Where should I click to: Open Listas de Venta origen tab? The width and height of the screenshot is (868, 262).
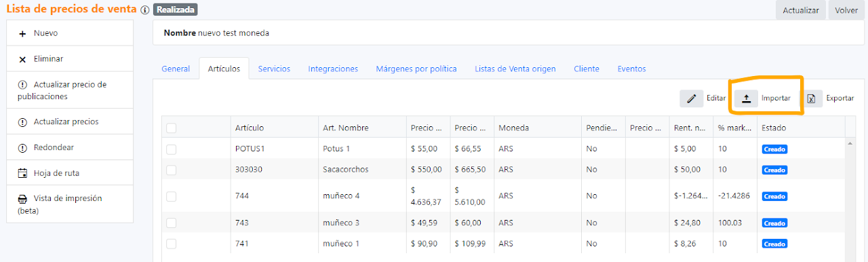pos(515,69)
